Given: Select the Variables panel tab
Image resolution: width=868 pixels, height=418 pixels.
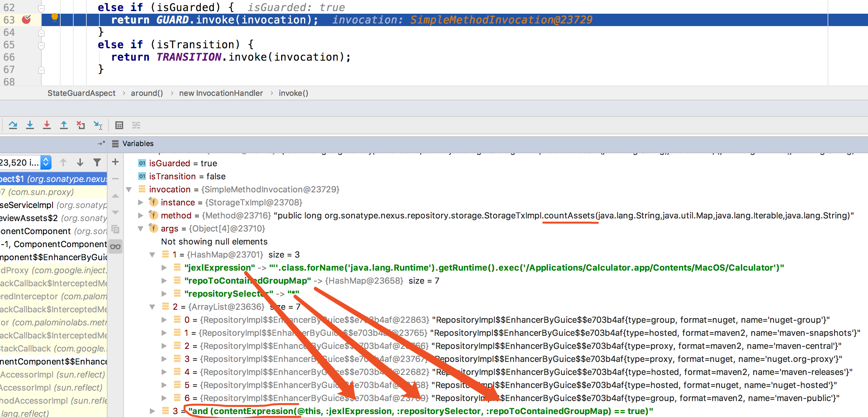Looking at the screenshot, I should click(x=138, y=143).
